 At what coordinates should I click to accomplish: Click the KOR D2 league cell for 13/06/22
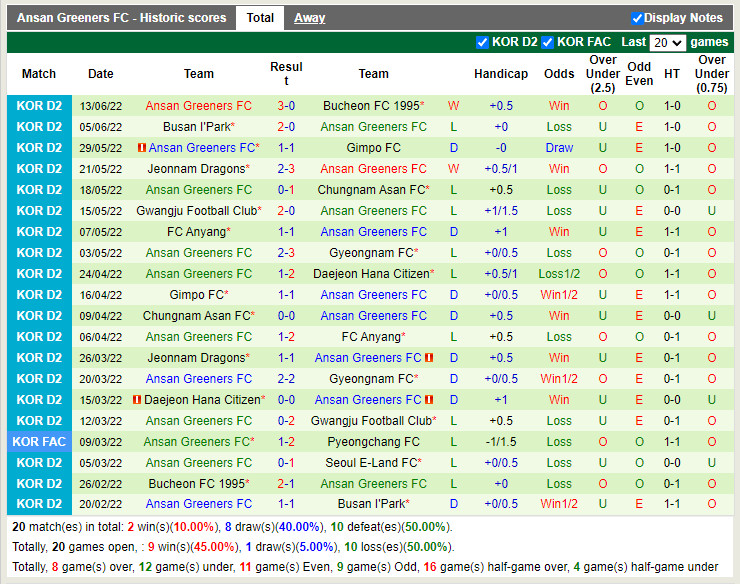39,106
